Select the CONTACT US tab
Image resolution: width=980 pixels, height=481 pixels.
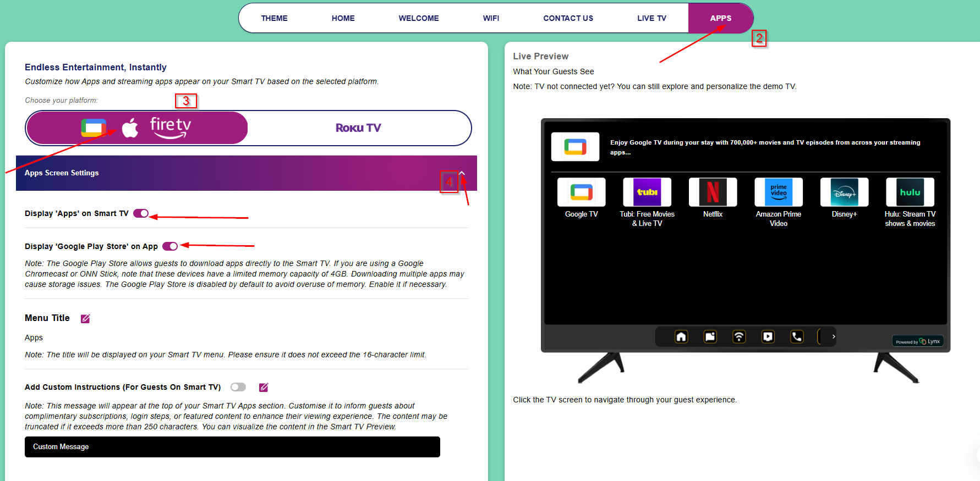tap(568, 18)
